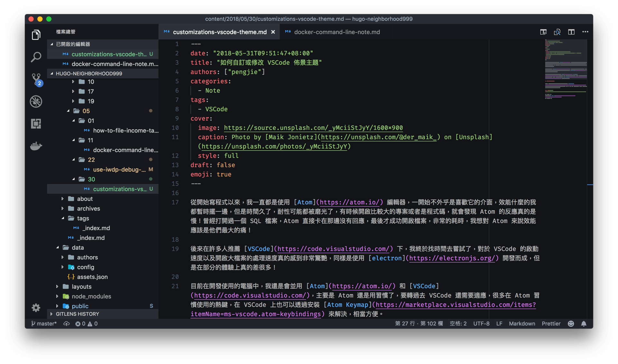Change language mode via Markdown

pos(522,323)
